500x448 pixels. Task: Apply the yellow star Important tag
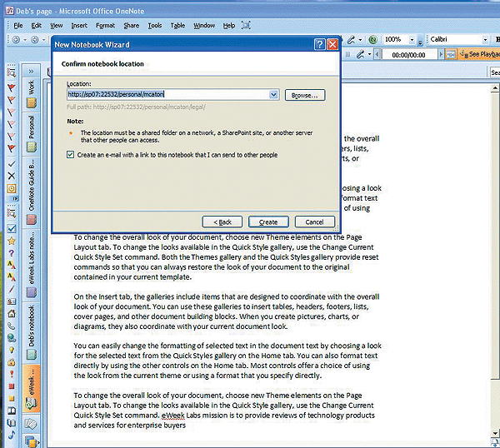click(11, 241)
